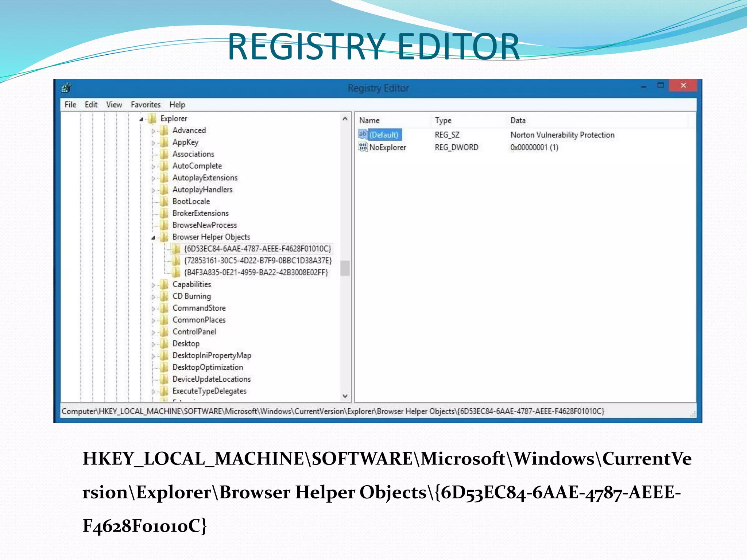The height and width of the screenshot is (560, 747).
Task: Expand the Capabilities key
Action: pyautogui.click(x=153, y=285)
